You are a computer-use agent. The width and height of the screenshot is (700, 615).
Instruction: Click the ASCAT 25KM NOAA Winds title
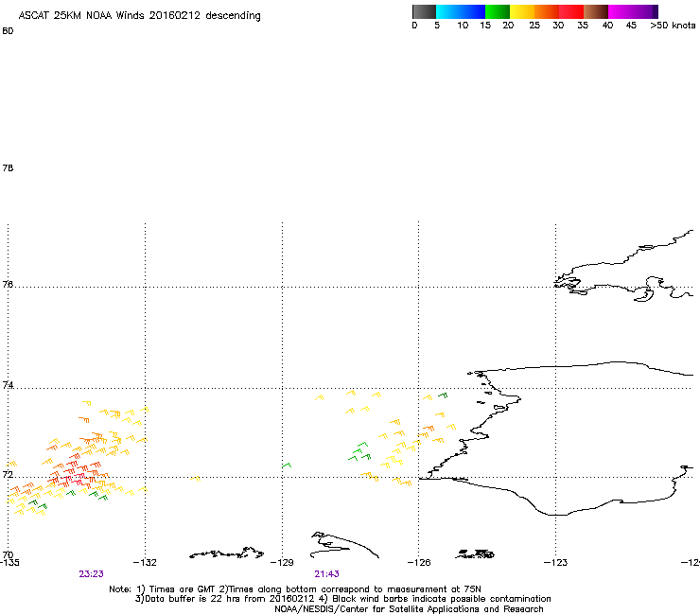tap(139, 16)
